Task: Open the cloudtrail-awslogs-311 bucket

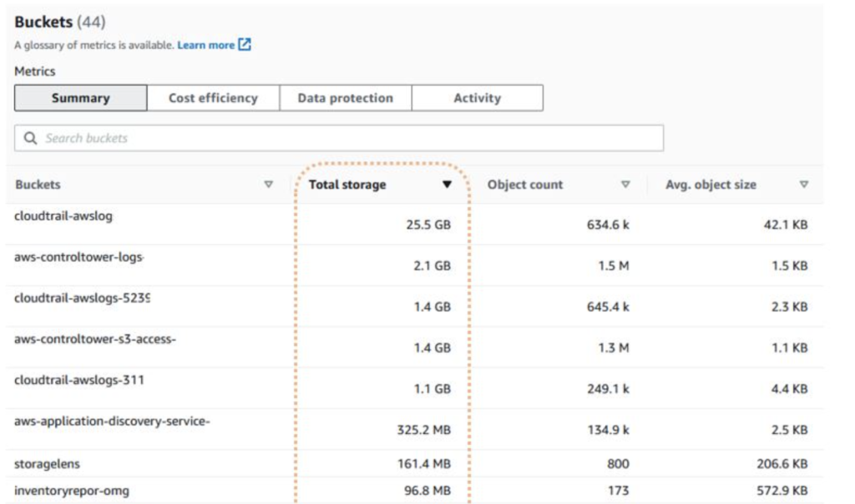Action: (x=79, y=380)
